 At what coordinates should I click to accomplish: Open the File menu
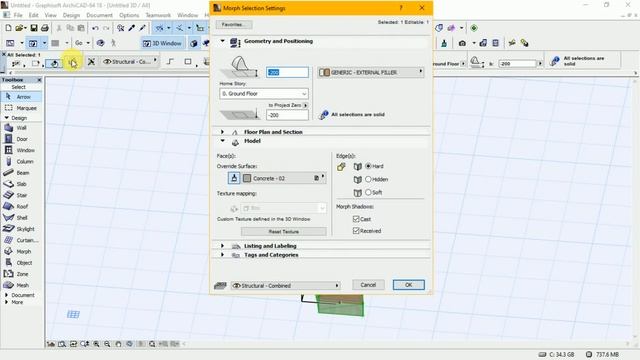tap(18, 15)
